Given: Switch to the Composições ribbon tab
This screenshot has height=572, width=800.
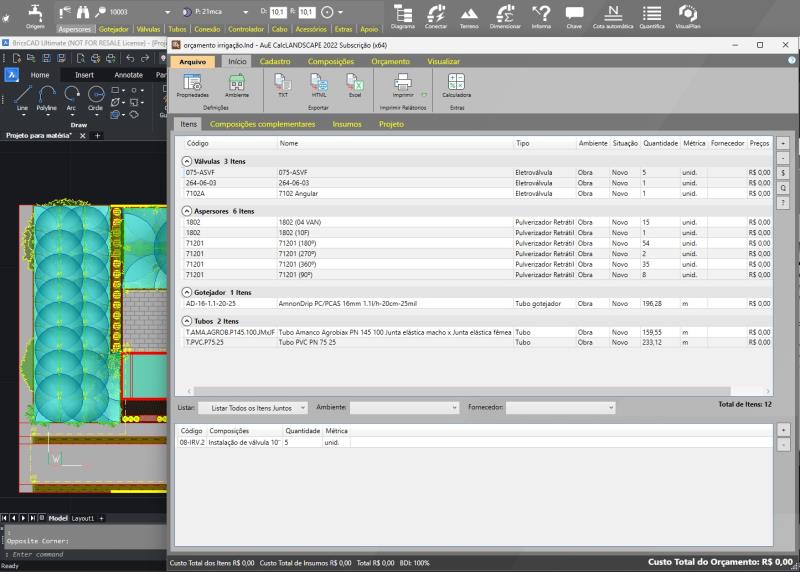Looking at the screenshot, I should [x=331, y=61].
